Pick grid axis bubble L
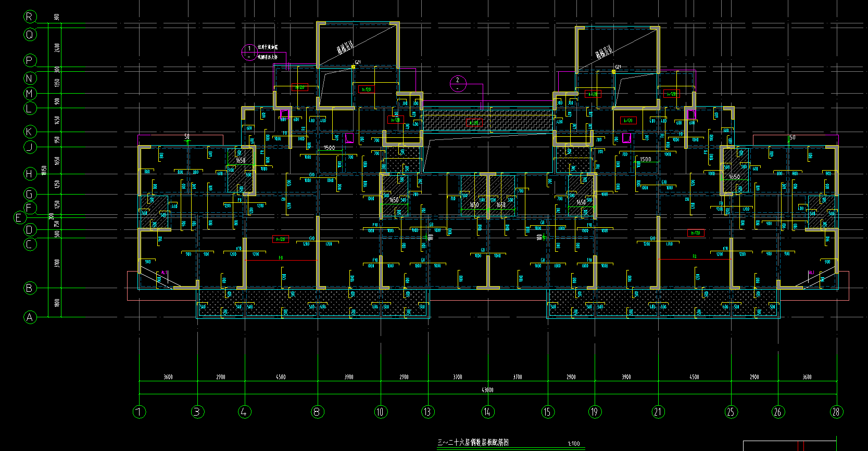Image resolution: width=868 pixels, height=451 pixels. tap(30, 108)
